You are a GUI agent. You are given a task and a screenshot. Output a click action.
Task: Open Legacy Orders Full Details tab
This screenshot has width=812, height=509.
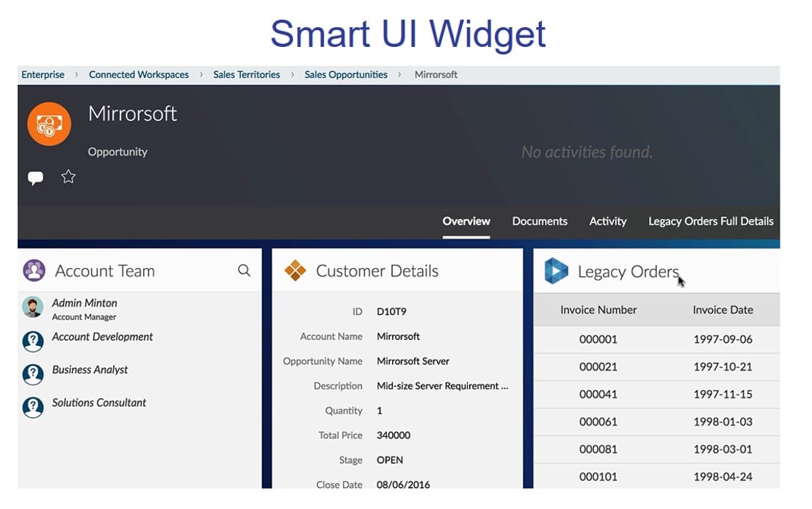pyautogui.click(x=711, y=221)
